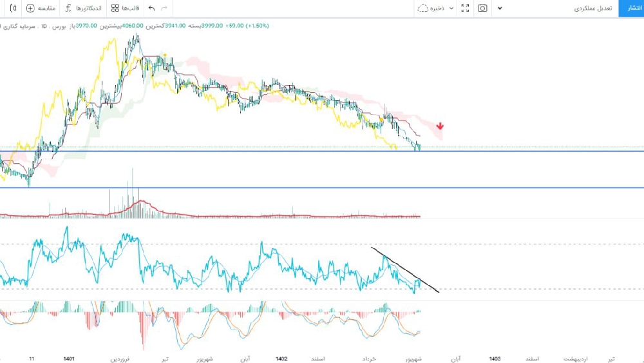This screenshot has height=363, width=644.
Task: Click the 1D interval label in the legend
Action: pos(44,26)
